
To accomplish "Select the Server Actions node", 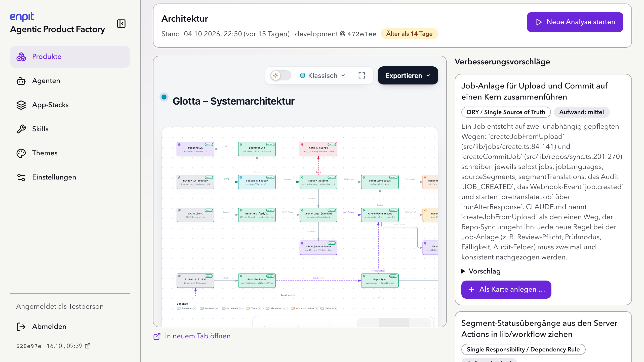I will (318, 182).
